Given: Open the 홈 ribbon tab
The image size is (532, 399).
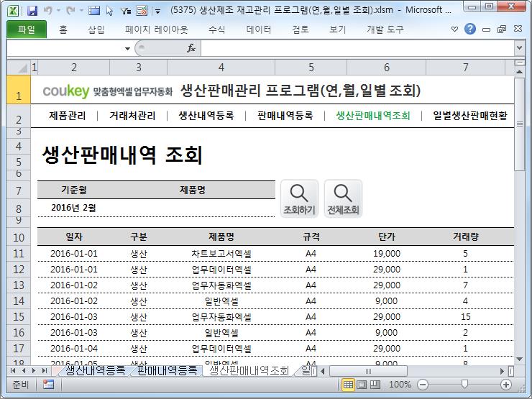Looking at the screenshot, I should 63,29.
